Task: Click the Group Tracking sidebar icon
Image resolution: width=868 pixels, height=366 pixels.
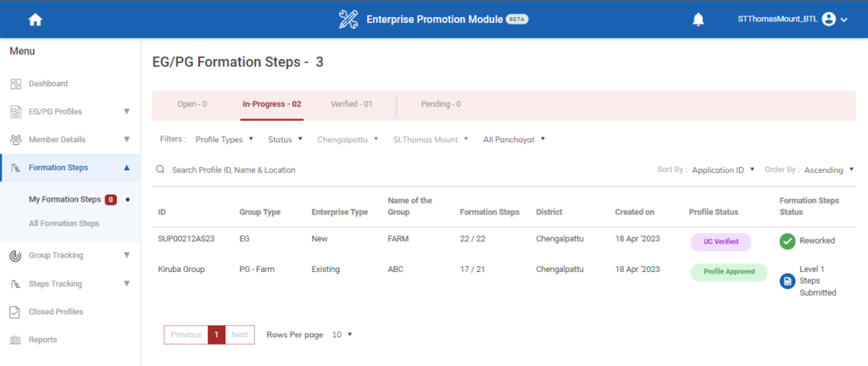Action: click(15, 255)
